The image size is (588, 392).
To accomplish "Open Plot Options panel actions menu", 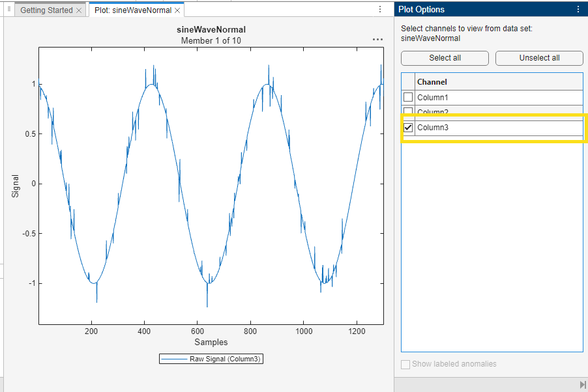I will point(578,10).
